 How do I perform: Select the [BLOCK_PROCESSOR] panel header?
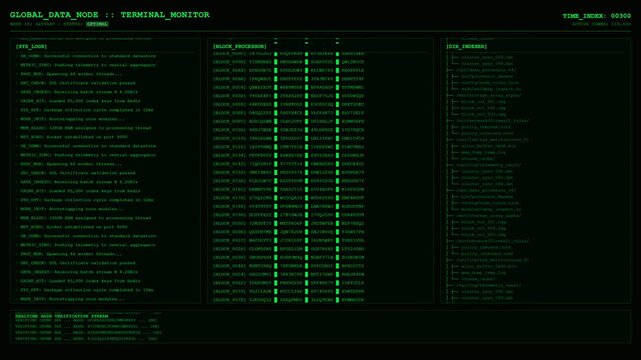tap(240, 46)
